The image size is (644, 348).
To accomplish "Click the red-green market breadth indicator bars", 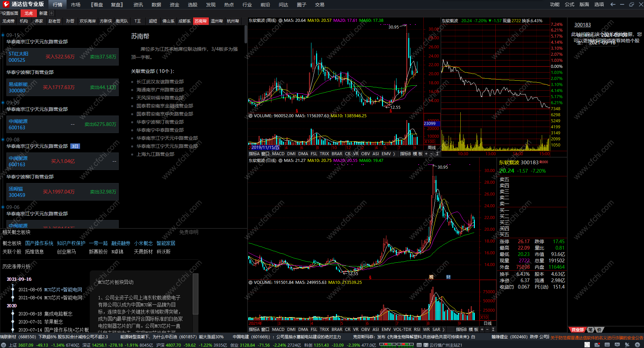I will tap(396, 344).
